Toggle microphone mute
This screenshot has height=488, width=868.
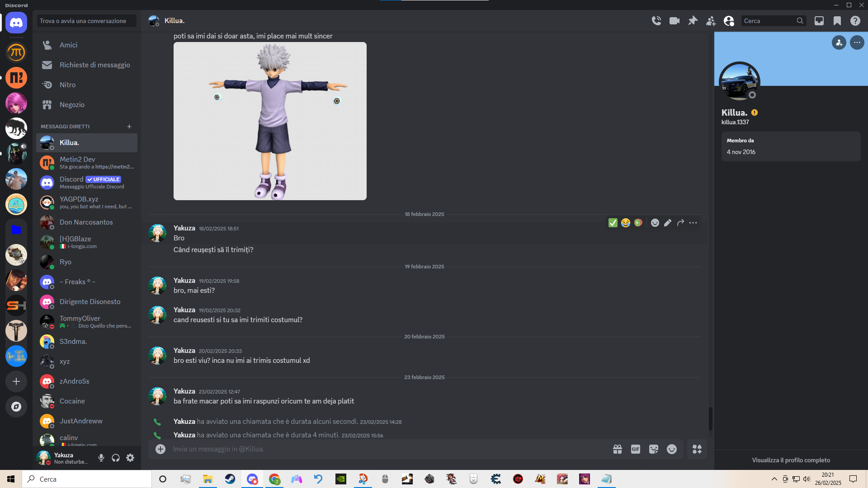(x=101, y=458)
